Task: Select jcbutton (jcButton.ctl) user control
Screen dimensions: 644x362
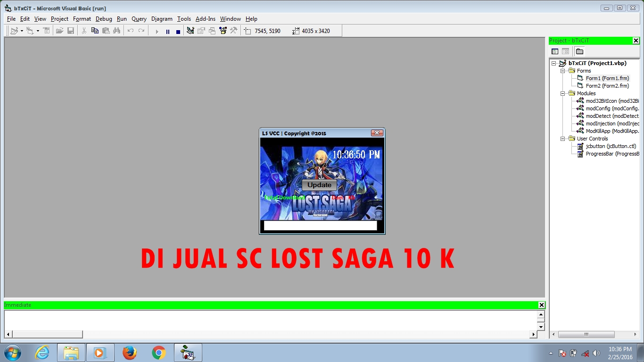Action: point(611,146)
